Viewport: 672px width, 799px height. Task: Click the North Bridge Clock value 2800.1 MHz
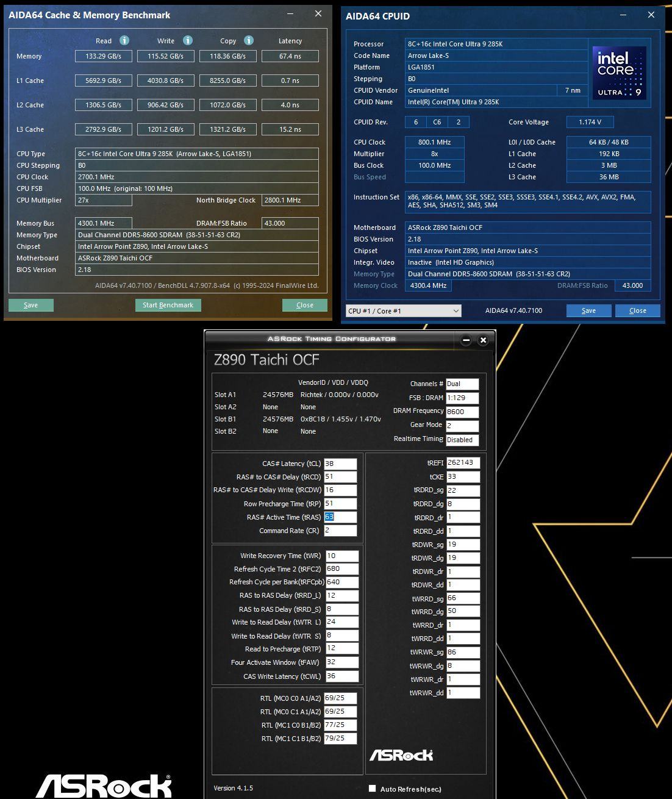[x=290, y=200]
